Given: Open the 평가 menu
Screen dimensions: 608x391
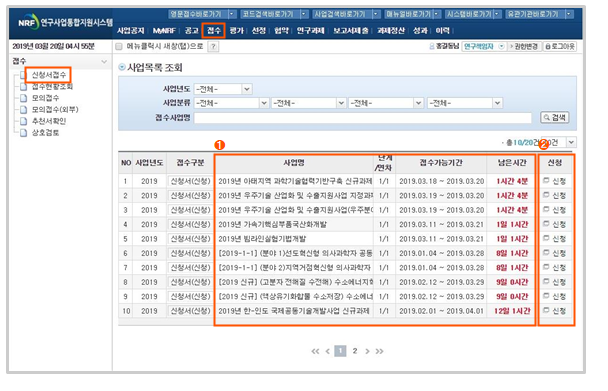Looking at the screenshot, I should (237, 31).
